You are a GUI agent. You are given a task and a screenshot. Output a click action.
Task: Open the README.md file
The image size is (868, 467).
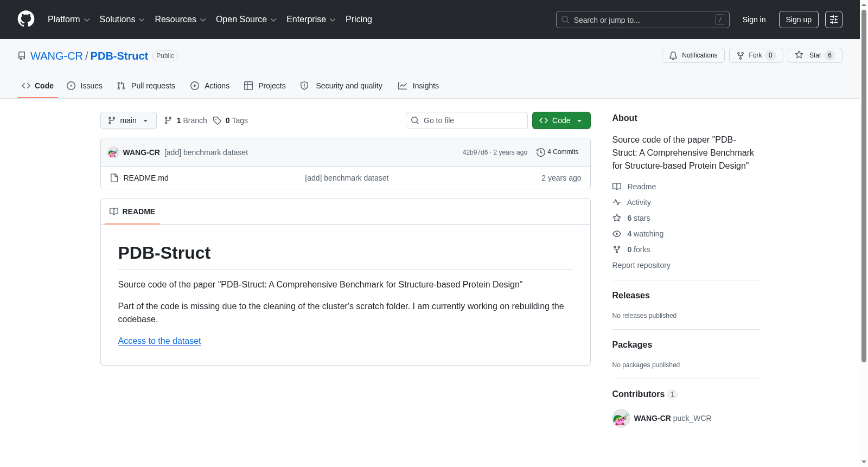(x=146, y=178)
